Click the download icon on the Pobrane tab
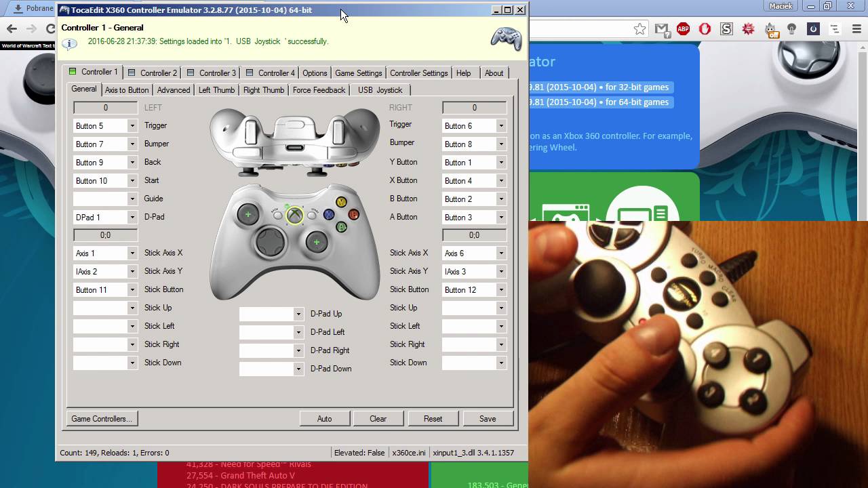Image resolution: width=868 pixels, height=488 pixels. tap(18, 8)
